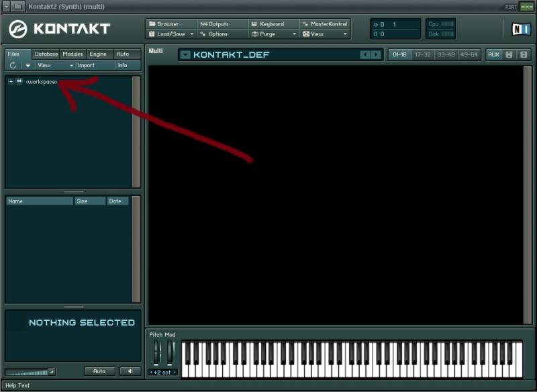Open the header View dropdown beside Purge
This screenshot has height=392, width=537.
(x=325, y=34)
